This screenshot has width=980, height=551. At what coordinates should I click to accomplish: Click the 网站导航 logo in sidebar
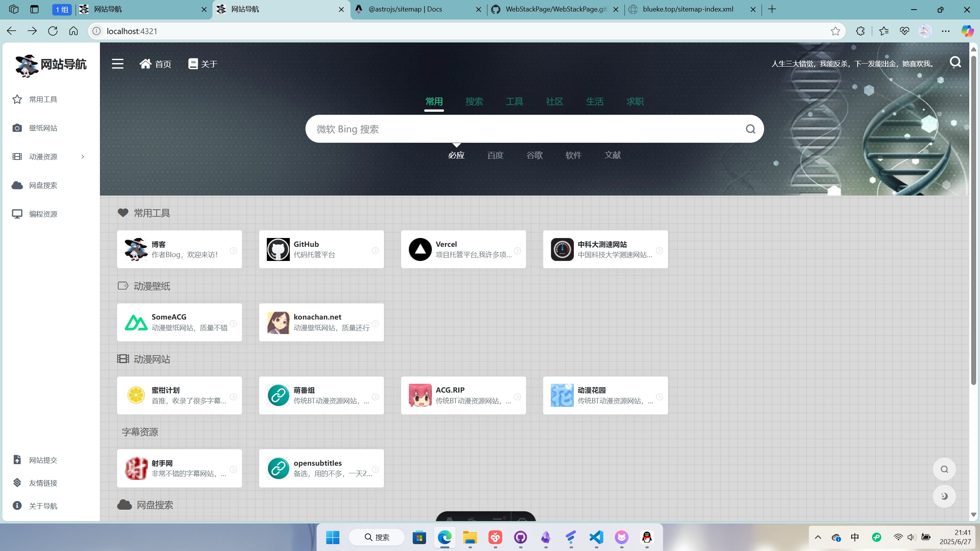pos(51,65)
